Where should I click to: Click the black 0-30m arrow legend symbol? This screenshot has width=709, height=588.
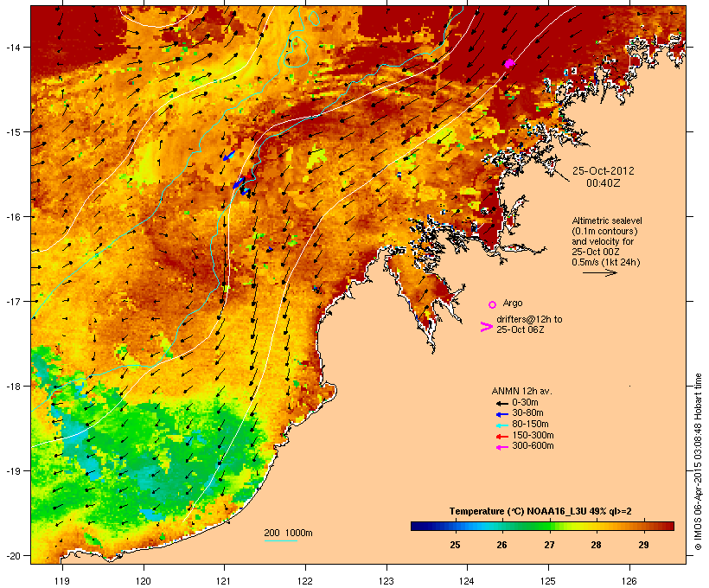[x=501, y=404]
